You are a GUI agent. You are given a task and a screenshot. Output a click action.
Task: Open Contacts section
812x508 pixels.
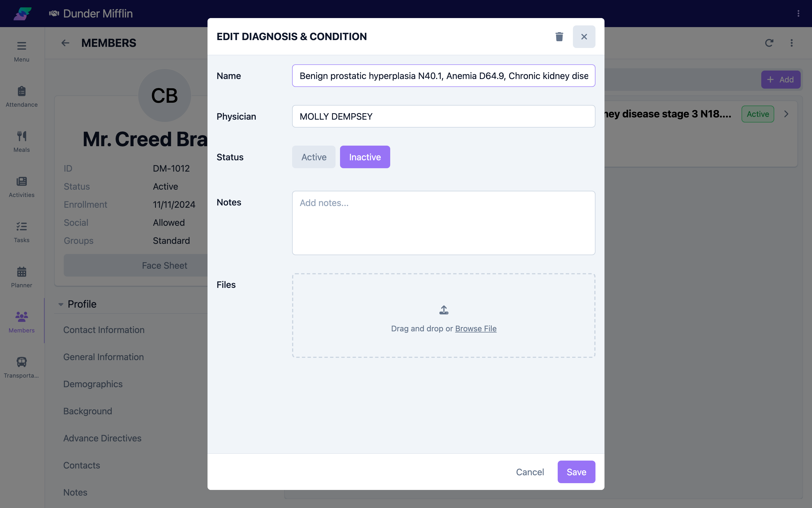[81, 465]
